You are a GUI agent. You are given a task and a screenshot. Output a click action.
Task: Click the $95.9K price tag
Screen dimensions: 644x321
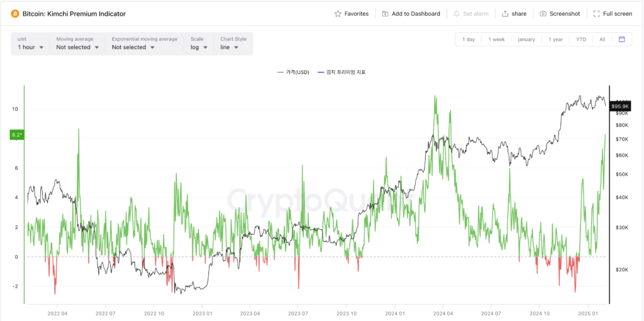(x=619, y=106)
